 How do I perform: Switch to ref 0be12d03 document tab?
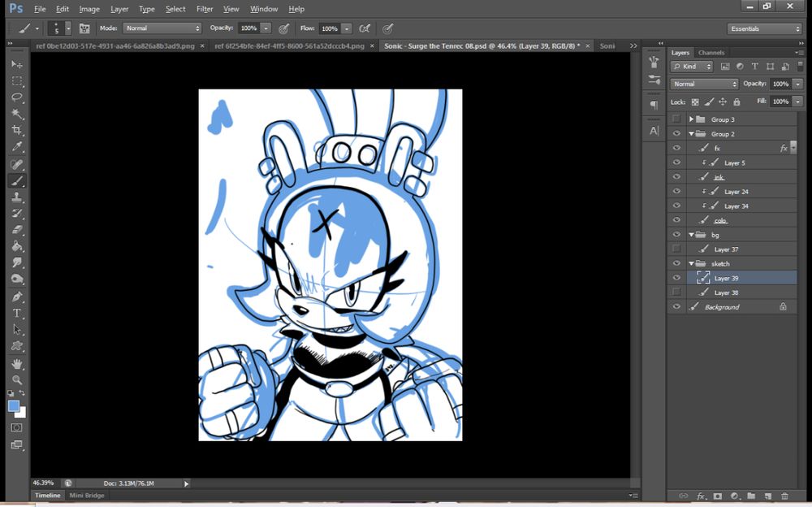pyautogui.click(x=115, y=46)
